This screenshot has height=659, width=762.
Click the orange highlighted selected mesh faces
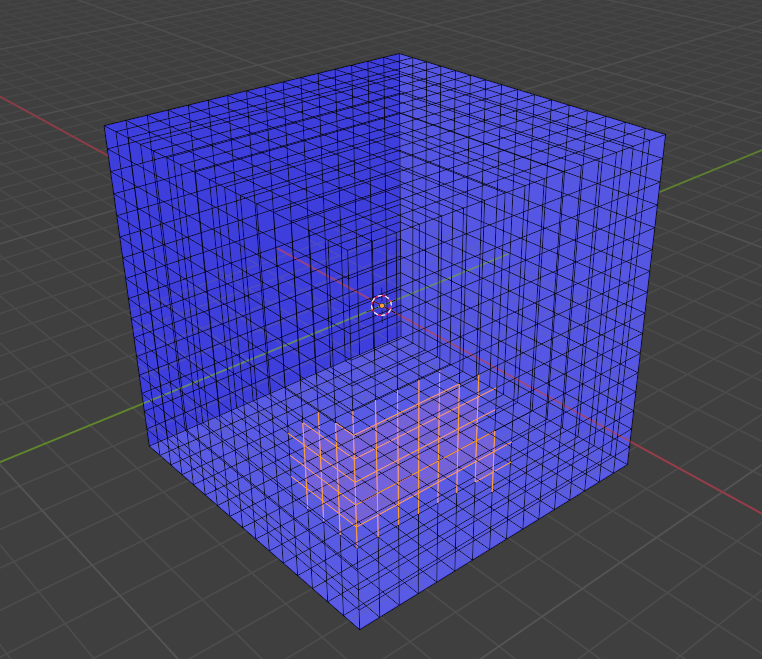399,457
